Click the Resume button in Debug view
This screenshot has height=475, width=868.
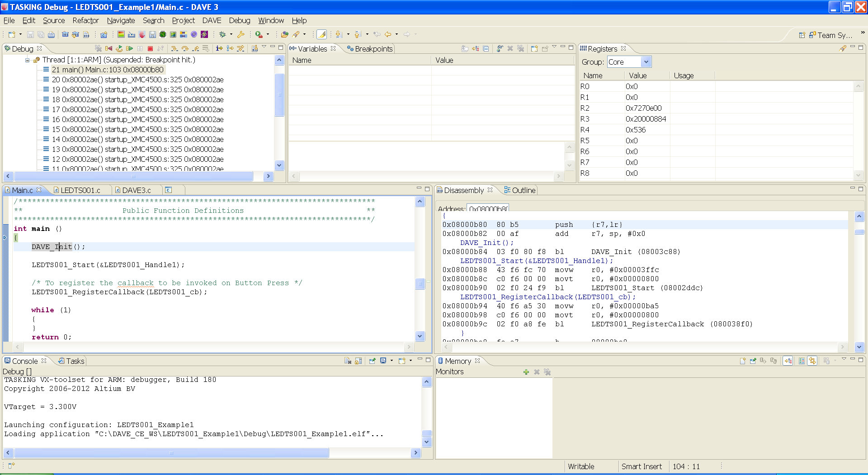tap(129, 48)
